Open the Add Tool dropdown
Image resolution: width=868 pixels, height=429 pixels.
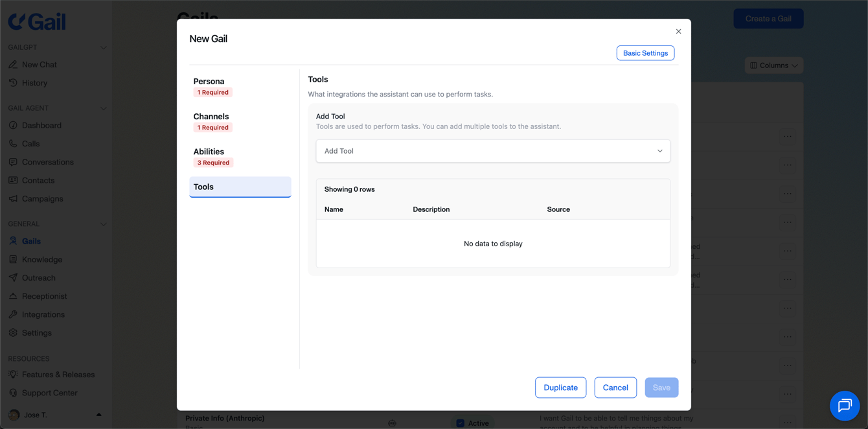tap(493, 151)
